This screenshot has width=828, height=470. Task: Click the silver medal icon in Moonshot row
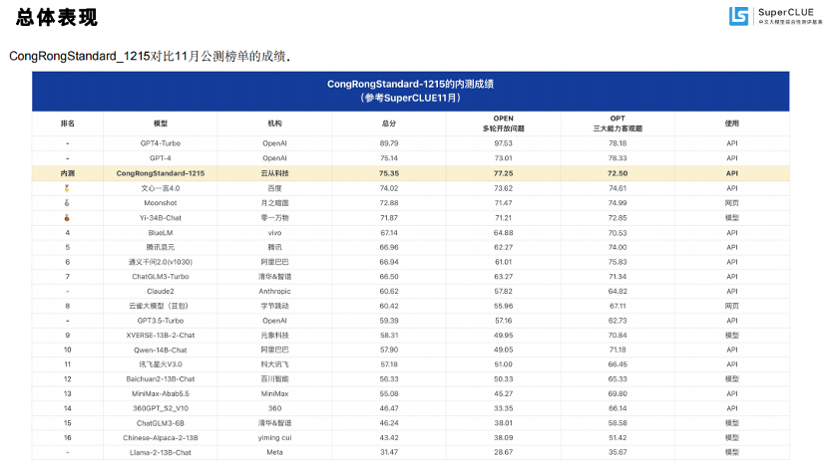click(x=67, y=203)
